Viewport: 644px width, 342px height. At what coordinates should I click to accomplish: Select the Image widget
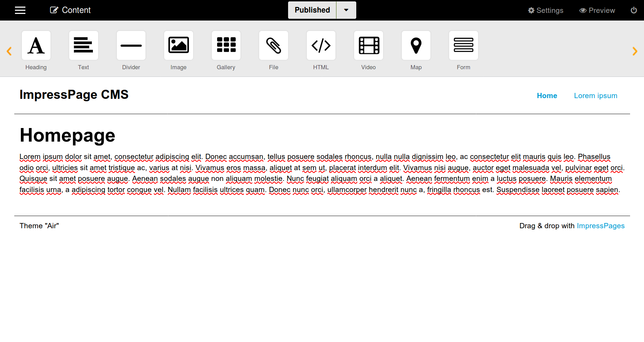pyautogui.click(x=178, y=46)
